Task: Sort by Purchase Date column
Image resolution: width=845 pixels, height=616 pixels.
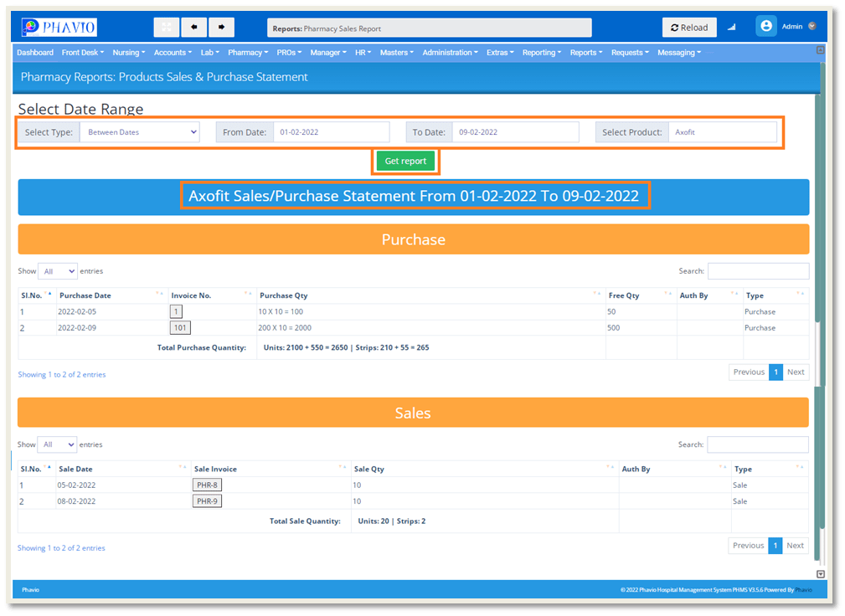Action: [x=111, y=295]
